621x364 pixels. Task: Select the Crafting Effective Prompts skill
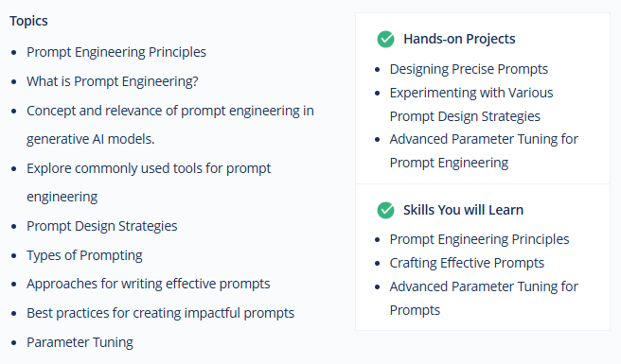467,263
